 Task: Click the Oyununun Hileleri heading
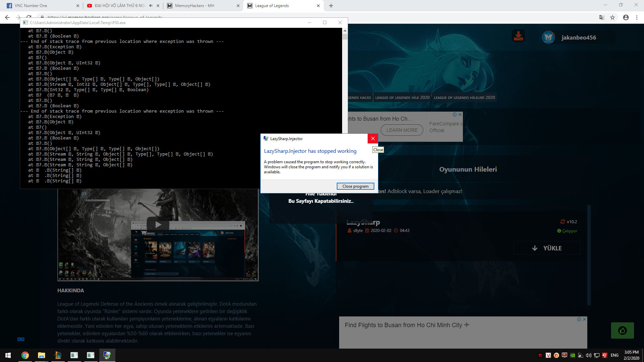click(x=468, y=170)
